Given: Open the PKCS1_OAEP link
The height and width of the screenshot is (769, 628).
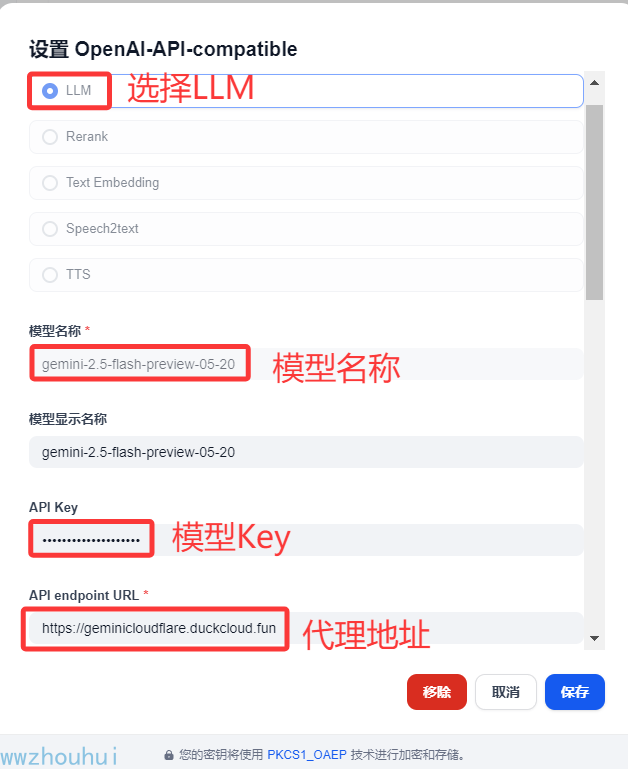Looking at the screenshot, I should coord(307,754).
